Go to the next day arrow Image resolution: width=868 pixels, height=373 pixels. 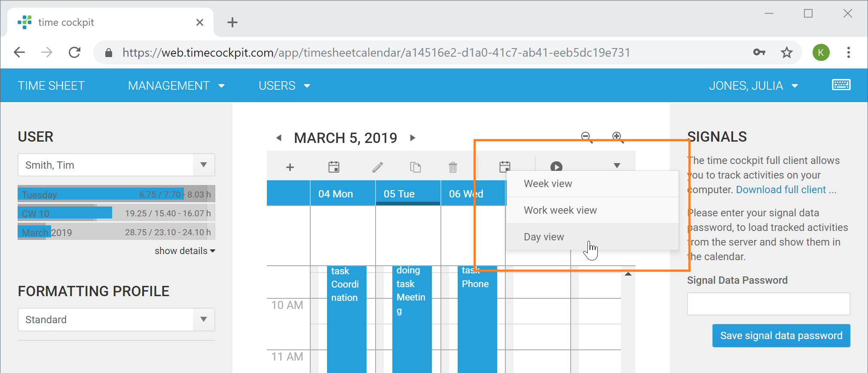tap(413, 138)
